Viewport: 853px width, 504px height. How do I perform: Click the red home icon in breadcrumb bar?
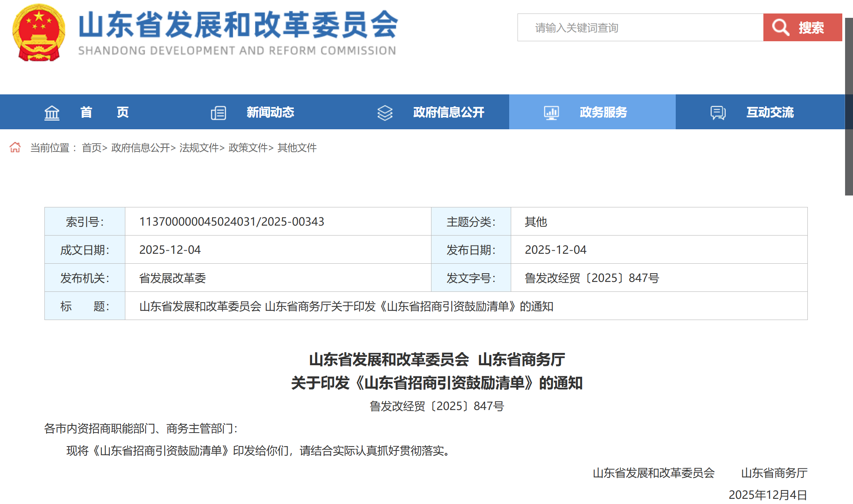(x=16, y=147)
